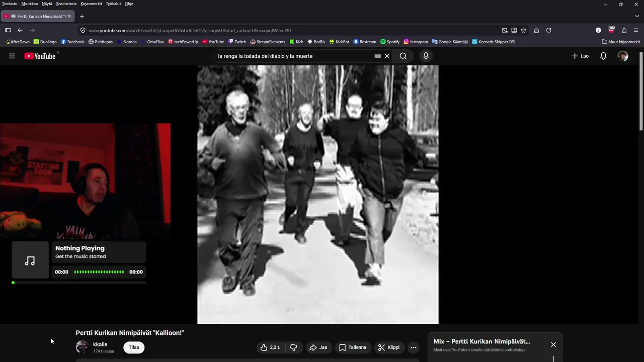This screenshot has width=644, height=362.
Task: Reload the page with refresh icon
Action: pos(549,30)
